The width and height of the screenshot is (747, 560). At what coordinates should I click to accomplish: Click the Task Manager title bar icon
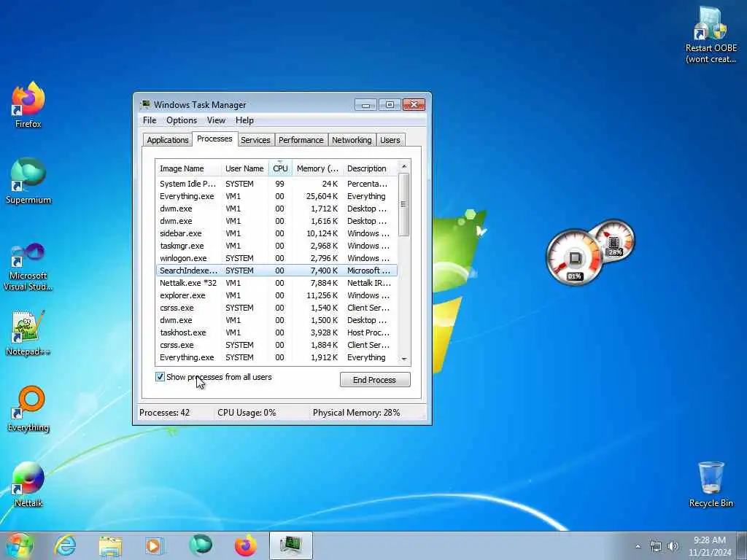click(x=145, y=104)
